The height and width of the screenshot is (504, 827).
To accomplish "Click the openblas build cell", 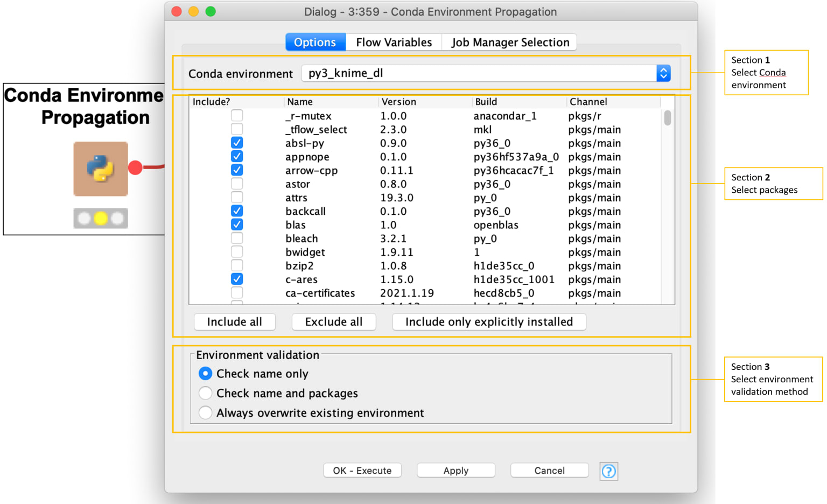I will [496, 225].
